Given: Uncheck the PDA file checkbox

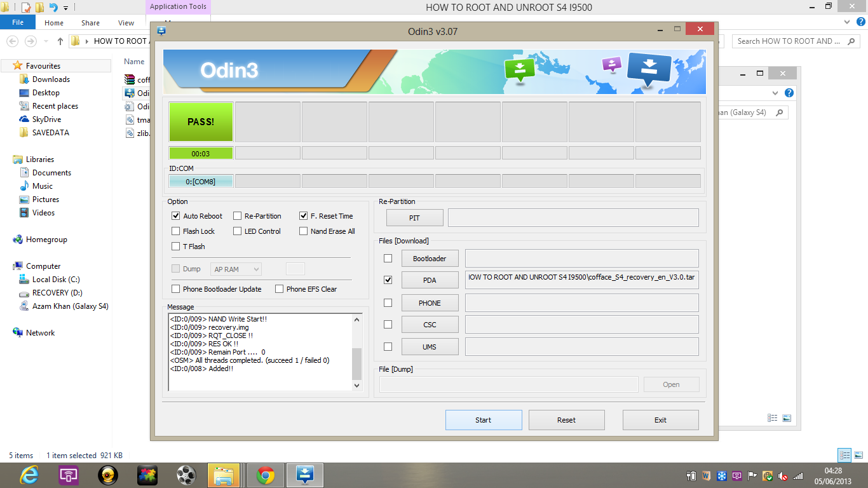Looking at the screenshot, I should click(x=388, y=280).
